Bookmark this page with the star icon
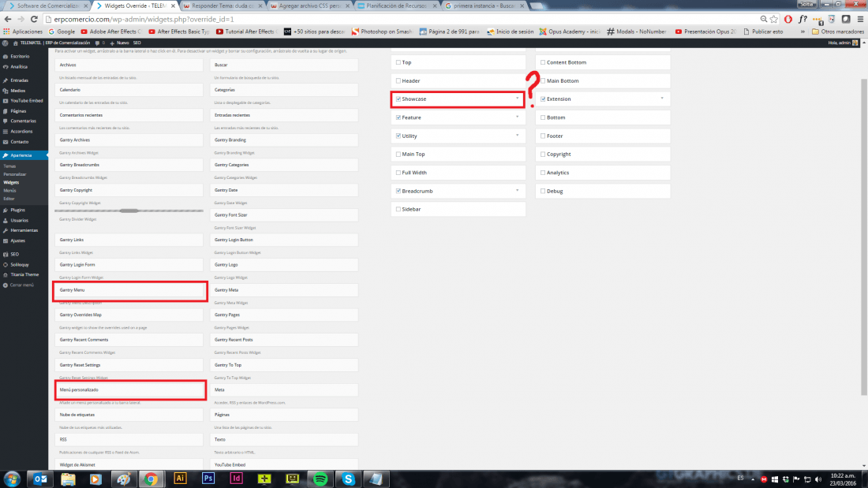This screenshot has height=488, width=868. (x=774, y=19)
